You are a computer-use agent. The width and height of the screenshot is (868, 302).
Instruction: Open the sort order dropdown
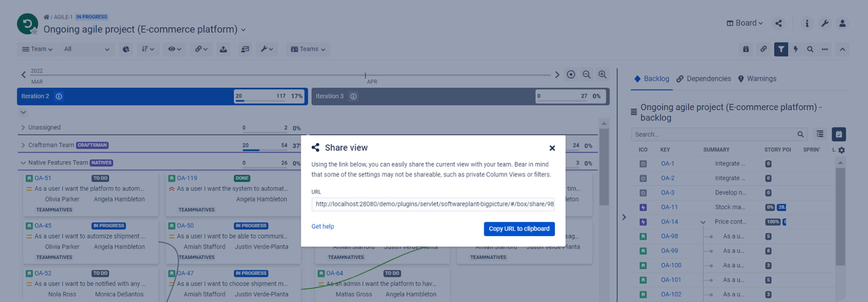coord(148,49)
